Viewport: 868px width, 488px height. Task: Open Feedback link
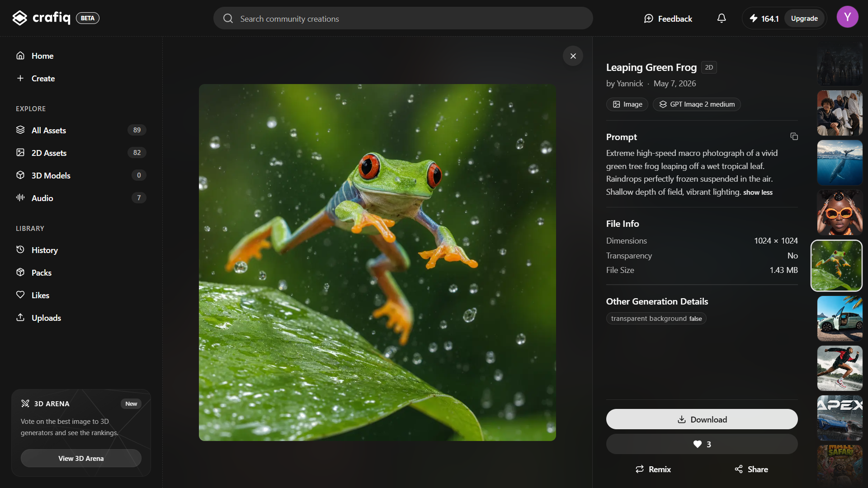tap(668, 19)
